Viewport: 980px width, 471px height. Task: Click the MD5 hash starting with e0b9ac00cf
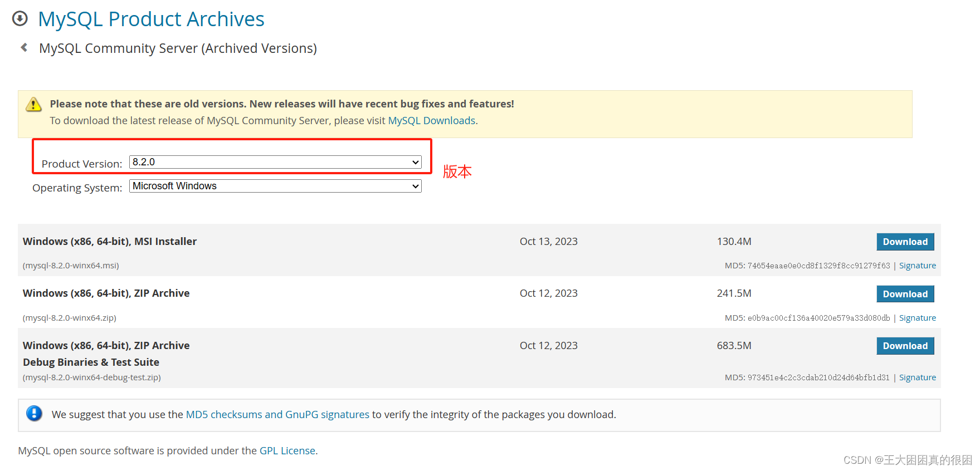pyautogui.click(x=819, y=318)
